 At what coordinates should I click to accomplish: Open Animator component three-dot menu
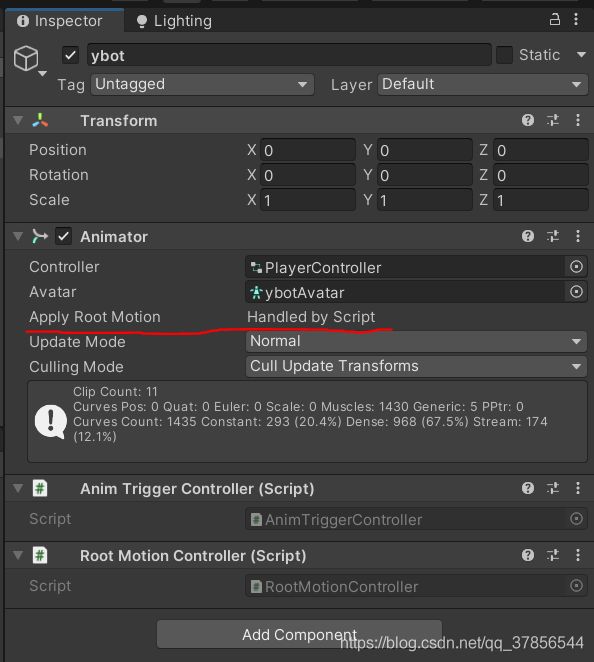pyautogui.click(x=578, y=236)
